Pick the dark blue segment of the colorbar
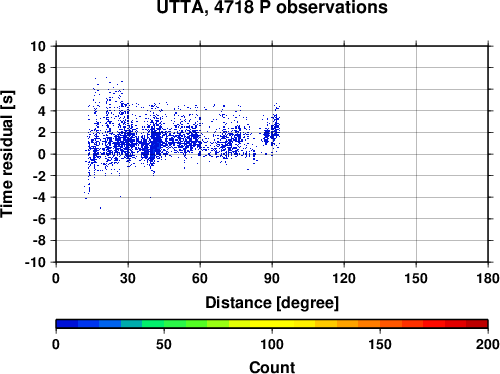This screenshot has width=500, height=374. click(67, 324)
